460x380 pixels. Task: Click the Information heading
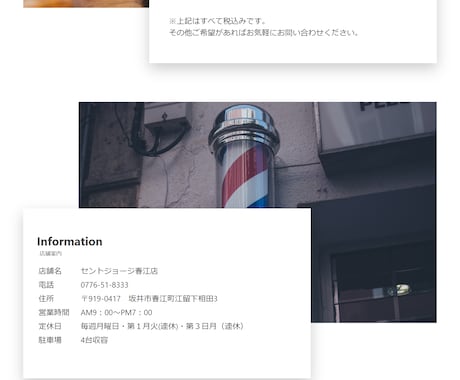(70, 241)
